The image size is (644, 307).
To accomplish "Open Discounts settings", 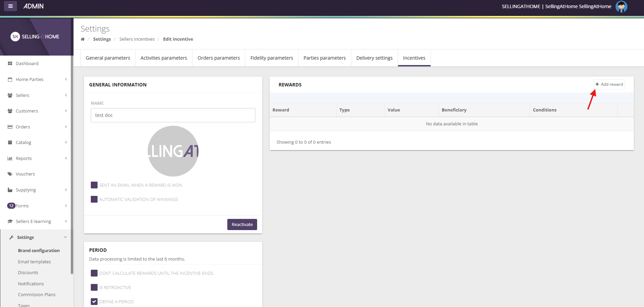I will [x=28, y=272].
